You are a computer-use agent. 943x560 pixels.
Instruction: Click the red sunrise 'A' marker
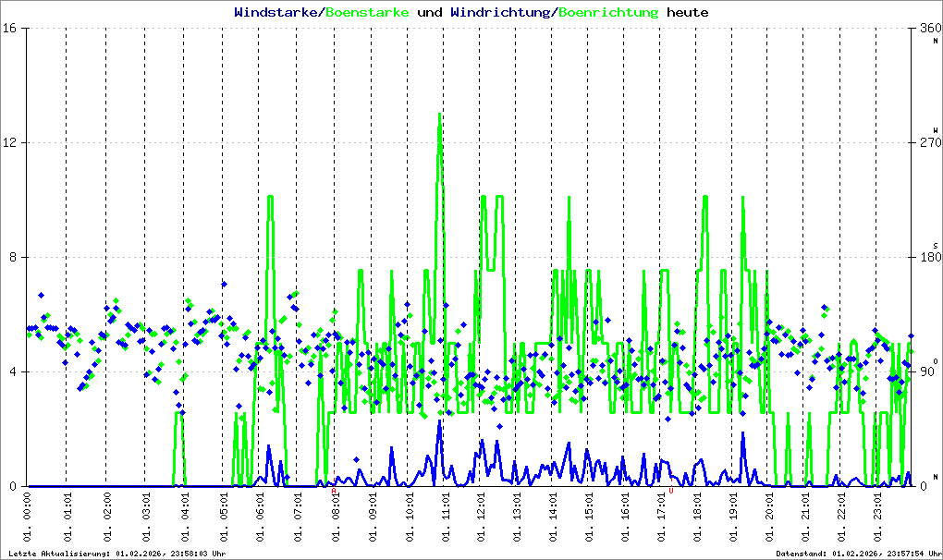334,491
